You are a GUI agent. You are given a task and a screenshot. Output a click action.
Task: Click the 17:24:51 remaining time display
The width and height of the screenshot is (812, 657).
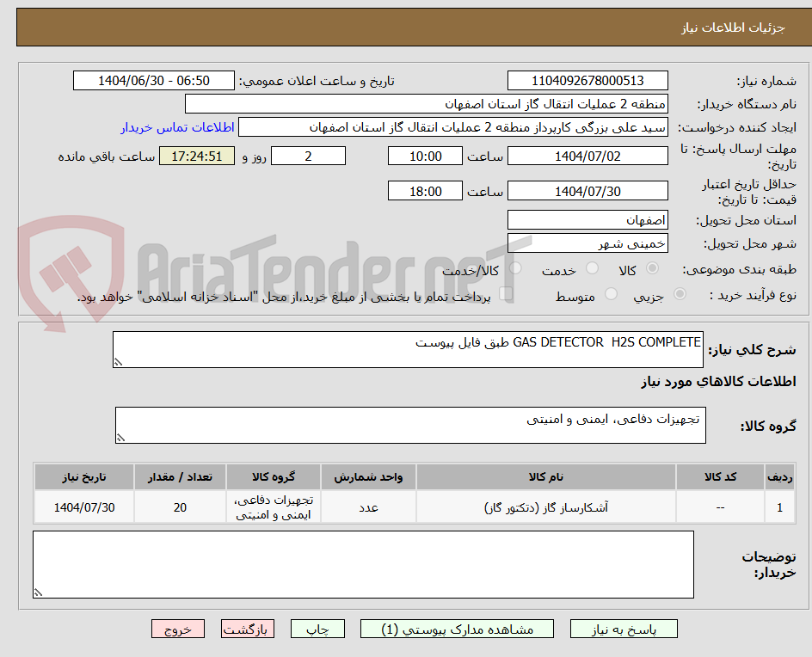(x=197, y=156)
